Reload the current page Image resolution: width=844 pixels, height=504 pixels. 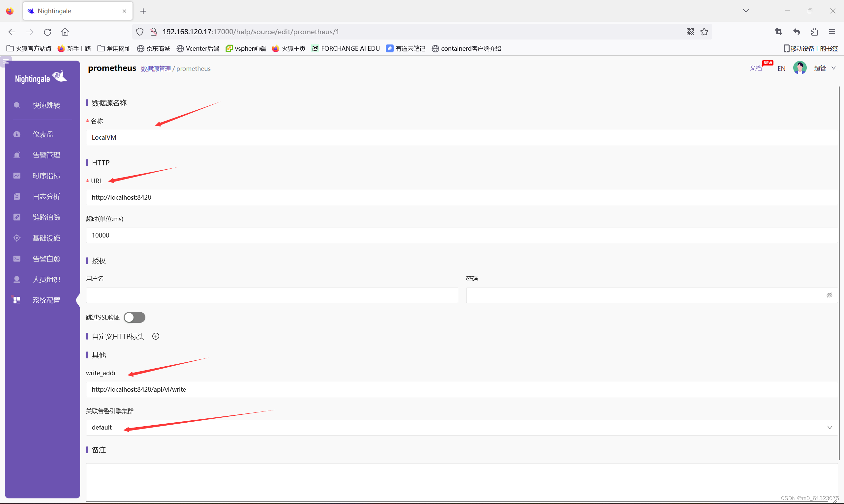47,32
